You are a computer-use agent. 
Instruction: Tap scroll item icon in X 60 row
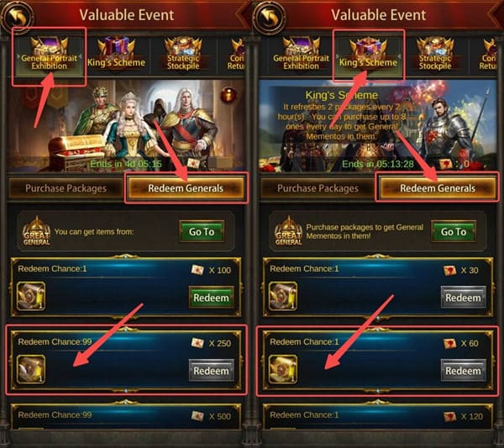coord(283,369)
